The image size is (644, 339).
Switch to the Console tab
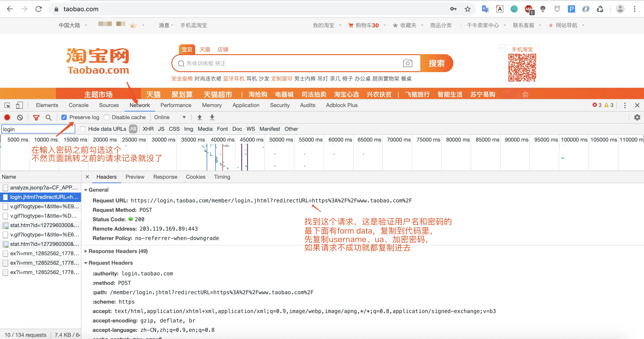pyautogui.click(x=78, y=105)
